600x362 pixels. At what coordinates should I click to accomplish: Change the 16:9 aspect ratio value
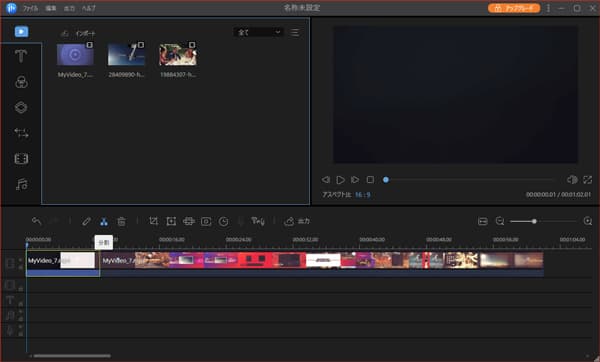tap(362, 195)
